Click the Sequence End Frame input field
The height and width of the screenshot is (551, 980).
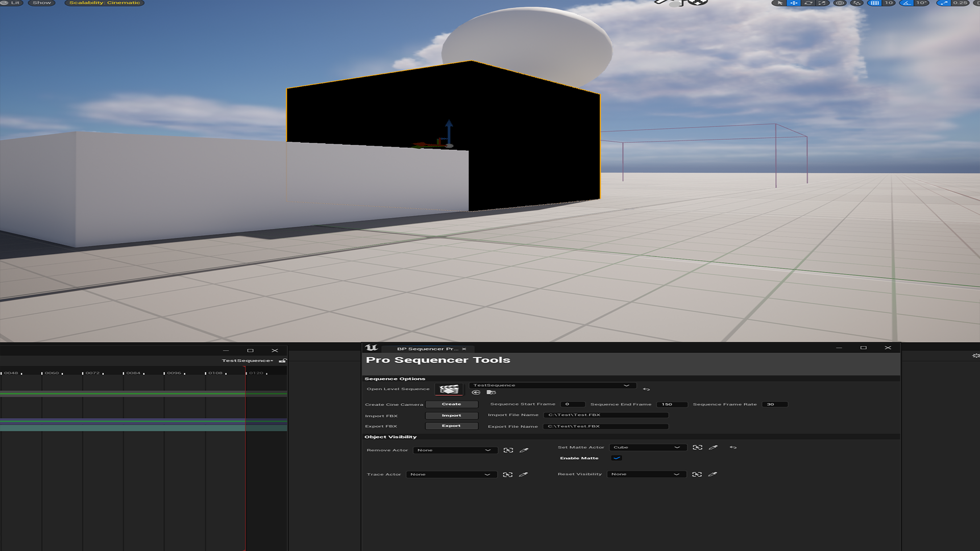click(672, 404)
